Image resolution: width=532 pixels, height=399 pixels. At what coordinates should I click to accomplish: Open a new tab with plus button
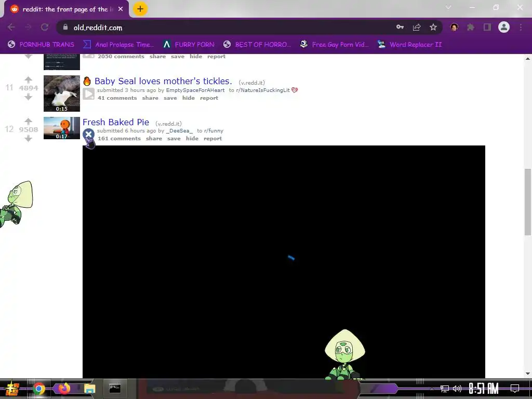pyautogui.click(x=140, y=9)
